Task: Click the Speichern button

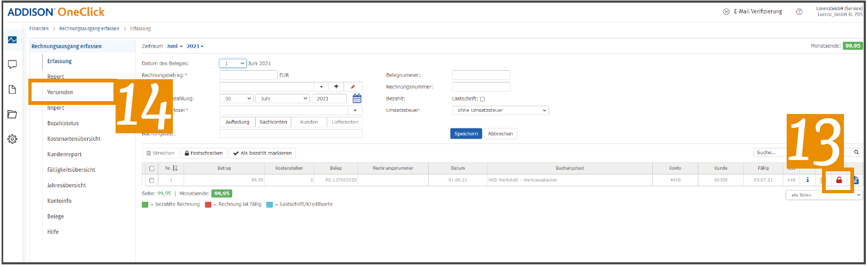Action: pyautogui.click(x=466, y=134)
